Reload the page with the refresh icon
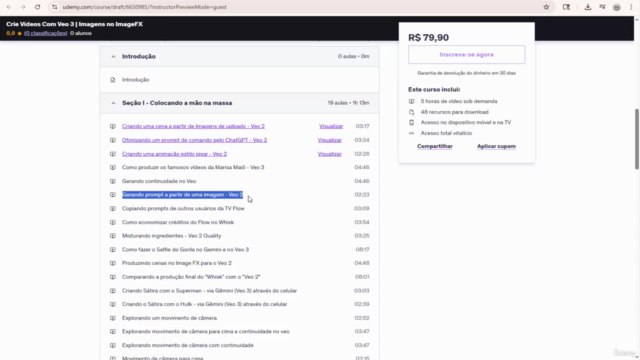 38,7
